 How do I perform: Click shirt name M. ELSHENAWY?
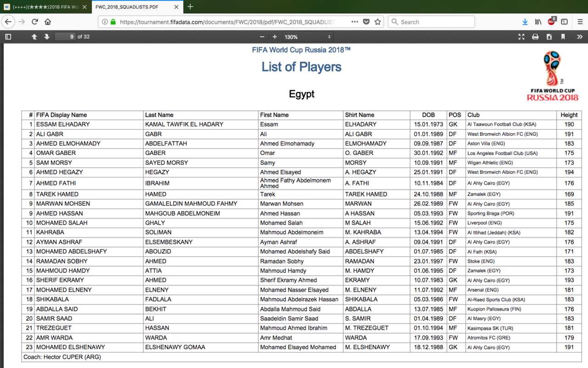tap(367, 347)
